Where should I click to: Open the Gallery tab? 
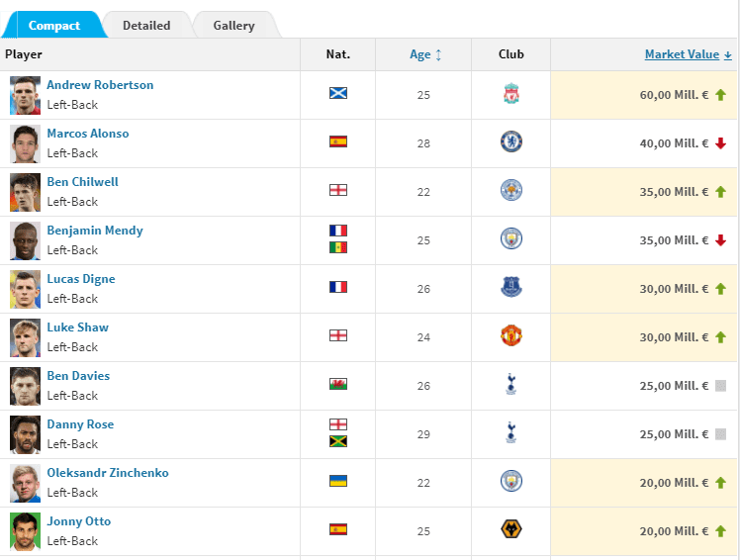click(234, 26)
